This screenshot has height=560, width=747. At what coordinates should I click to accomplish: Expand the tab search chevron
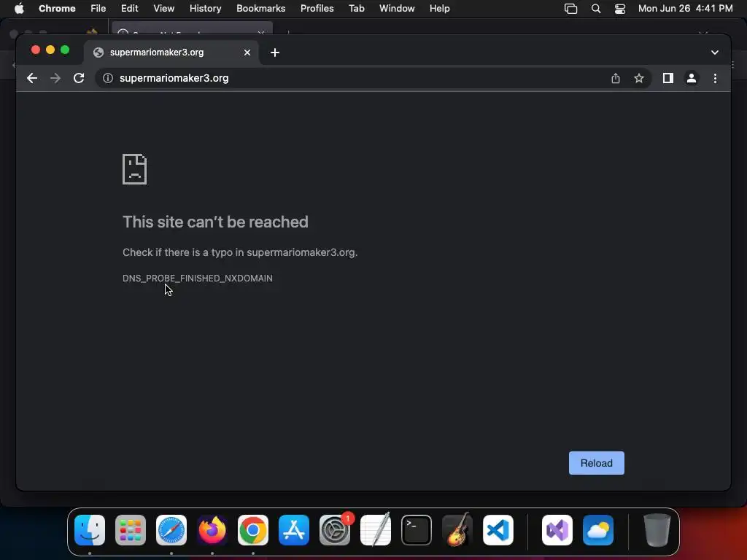click(715, 52)
